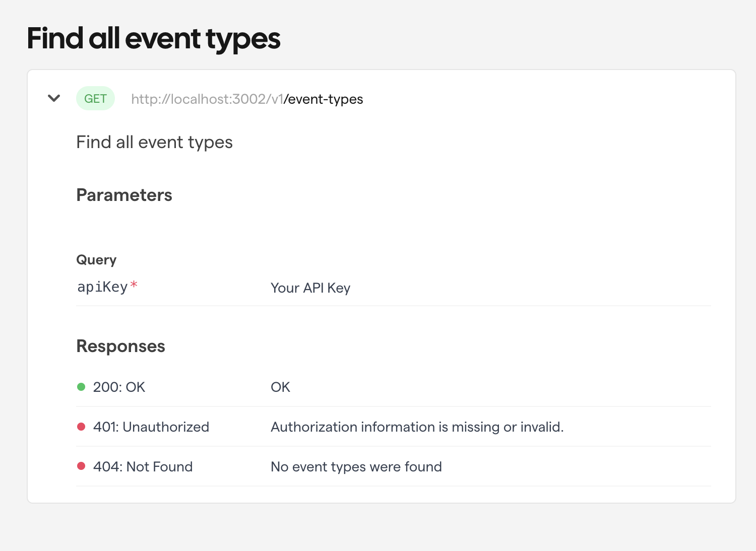756x551 pixels.
Task: Click the Your API Key description
Action: click(x=310, y=288)
